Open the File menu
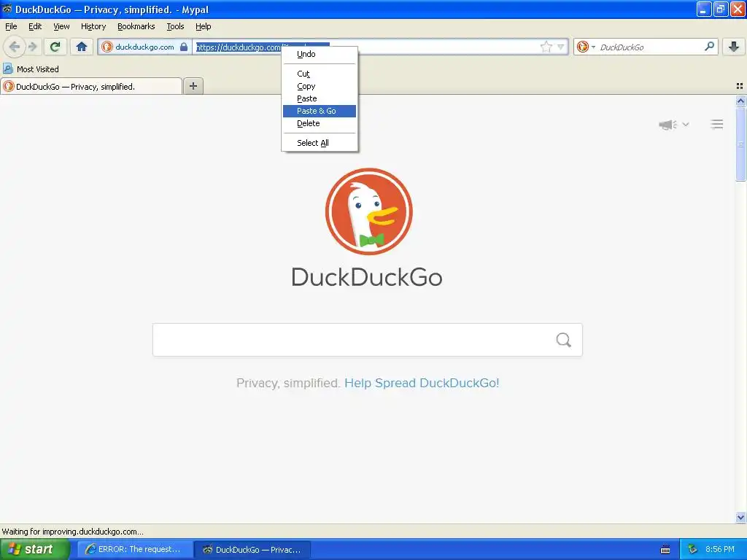Viewport: 747px width, 560px height. coord(11,26)
